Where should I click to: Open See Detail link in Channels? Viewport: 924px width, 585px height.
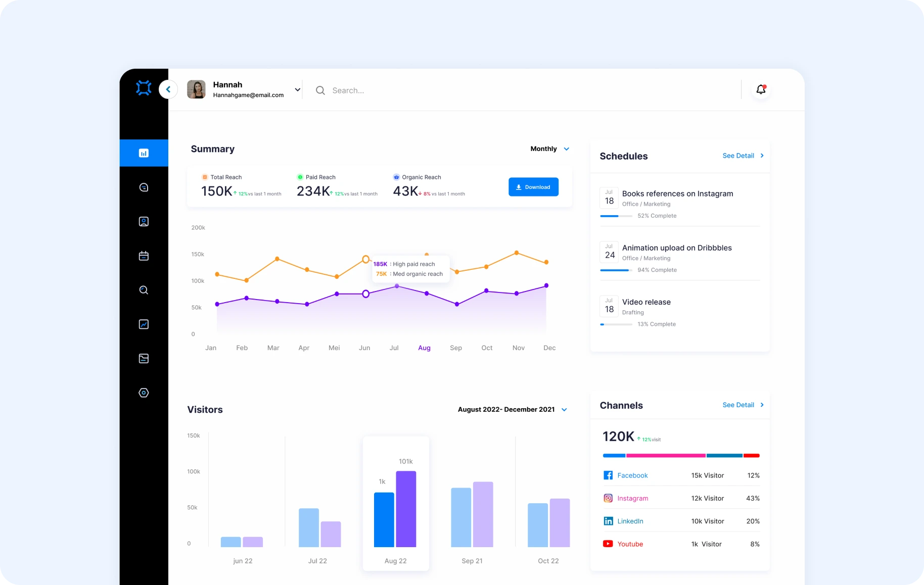743,405
